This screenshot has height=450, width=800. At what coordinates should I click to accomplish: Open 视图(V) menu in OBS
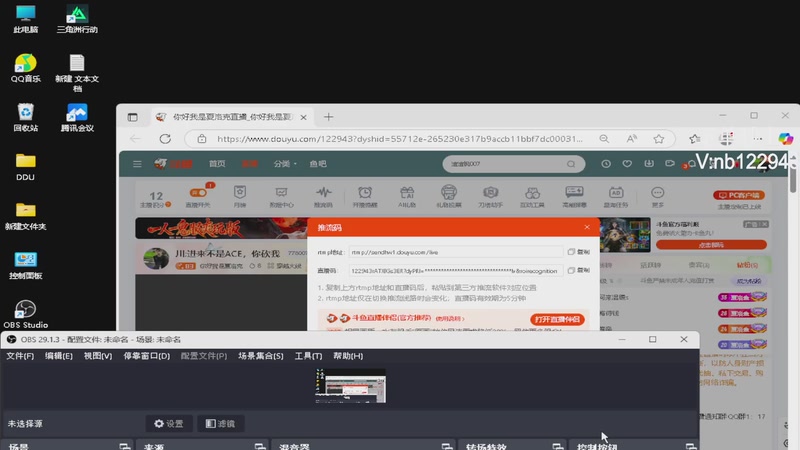tap(98, 356)
